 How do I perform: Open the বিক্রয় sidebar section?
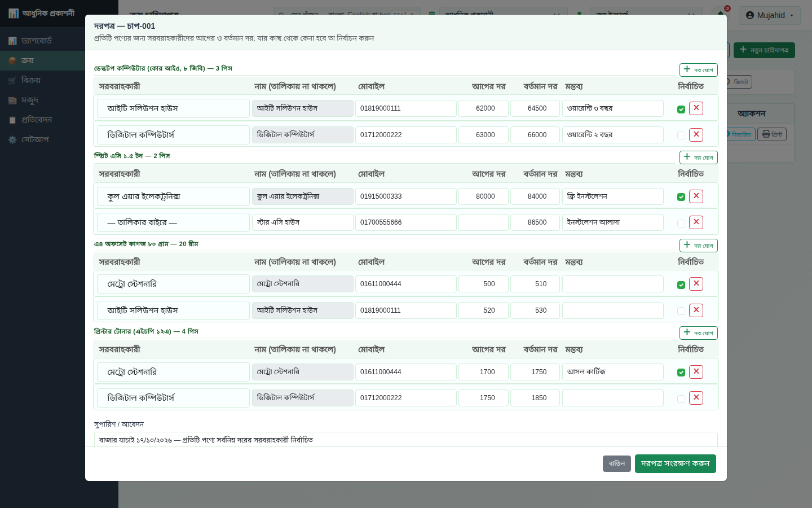click(x=42, y=80)
